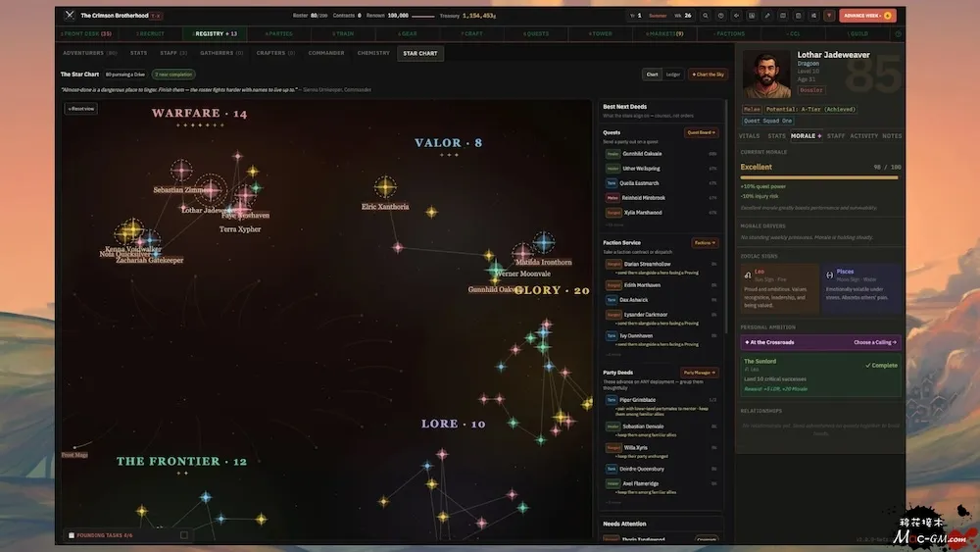Click the Melee badge beside Reinhold Mirebrook

(612, 197)
